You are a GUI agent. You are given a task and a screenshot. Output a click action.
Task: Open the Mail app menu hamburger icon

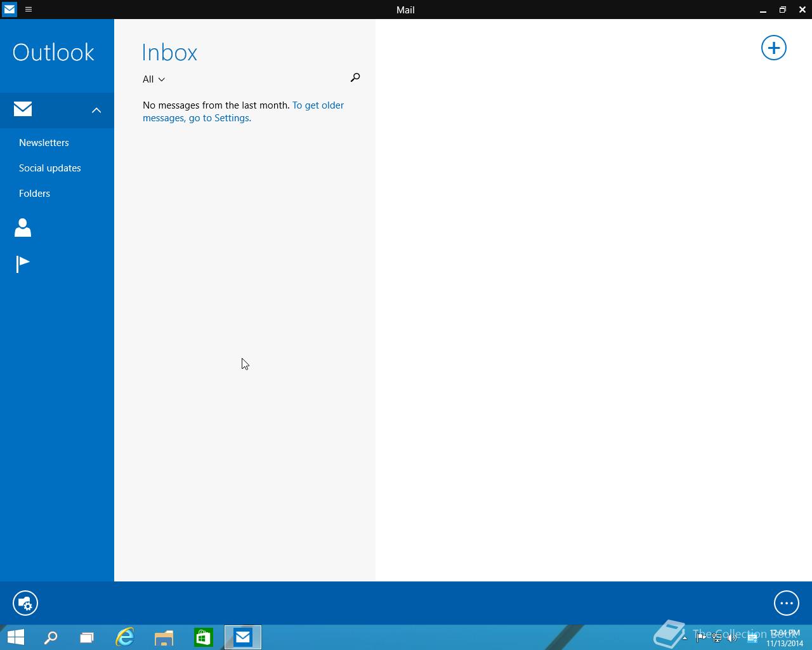(29, 10)
